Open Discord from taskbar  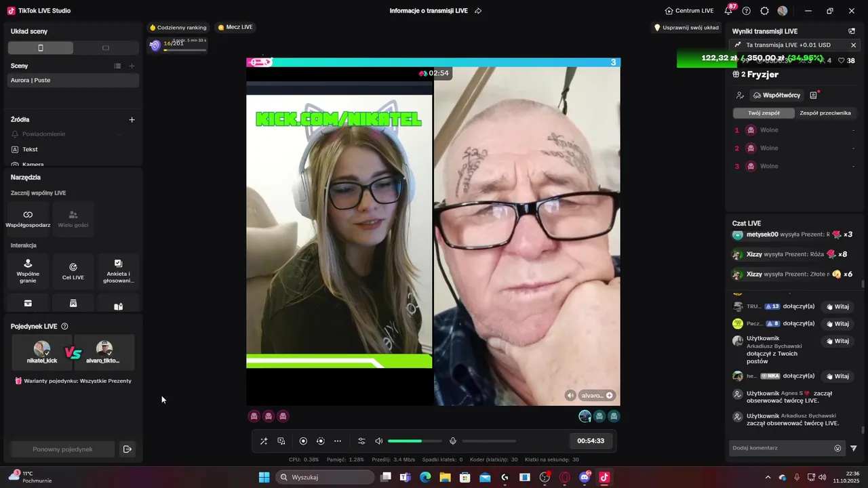tap(585, 477)
